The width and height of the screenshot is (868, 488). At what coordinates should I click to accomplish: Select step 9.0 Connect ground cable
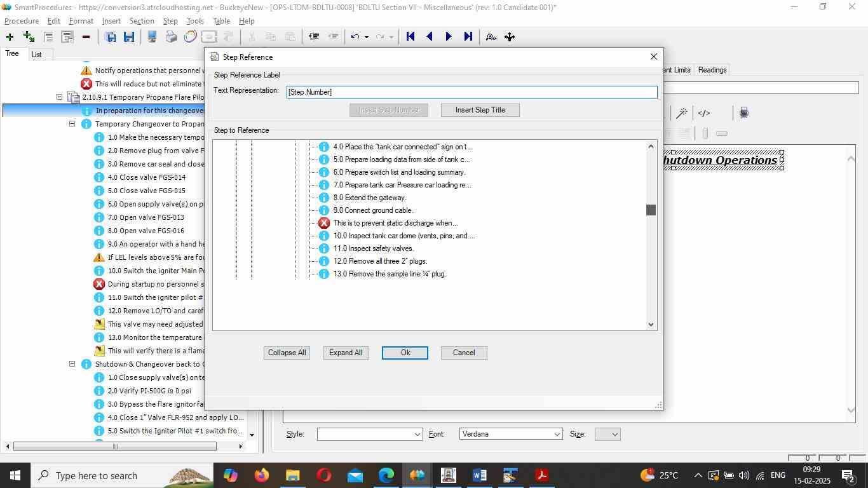click(373, 210)
